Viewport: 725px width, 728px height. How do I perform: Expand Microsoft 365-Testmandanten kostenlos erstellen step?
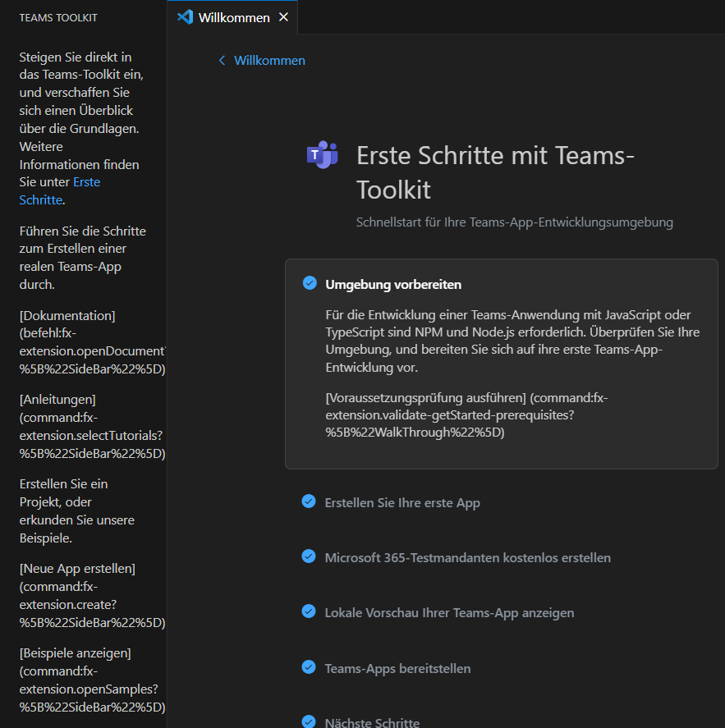point(468,557)
